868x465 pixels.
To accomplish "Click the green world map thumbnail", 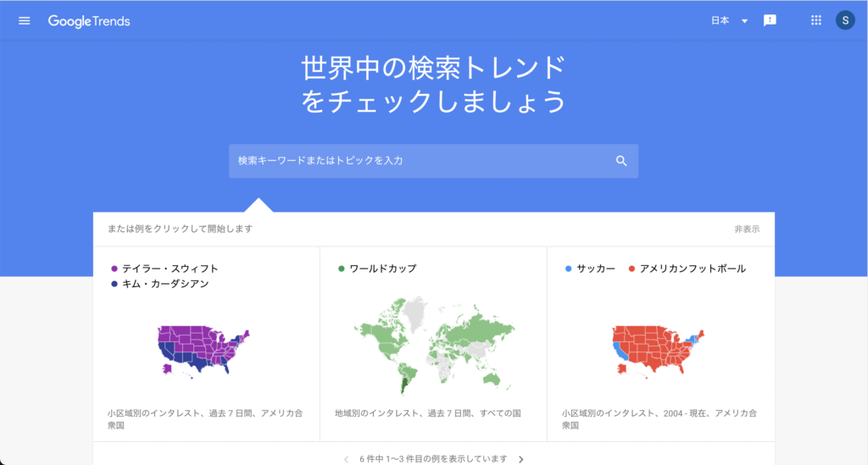I will point(433,343).
